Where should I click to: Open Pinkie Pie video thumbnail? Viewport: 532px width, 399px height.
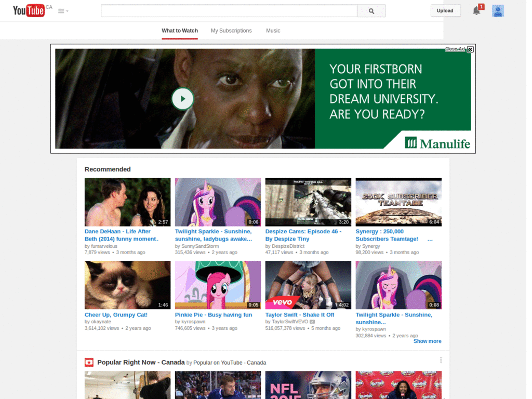218,285
